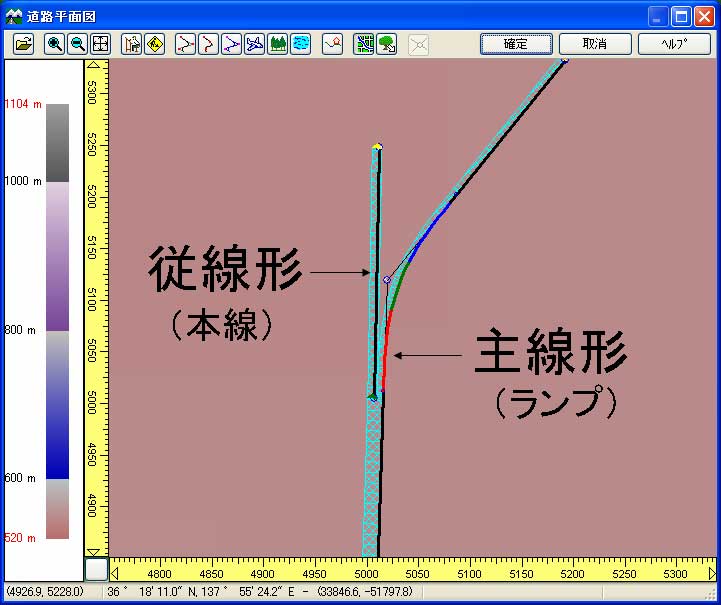Click the open folder icon

(x=24, y=44)
